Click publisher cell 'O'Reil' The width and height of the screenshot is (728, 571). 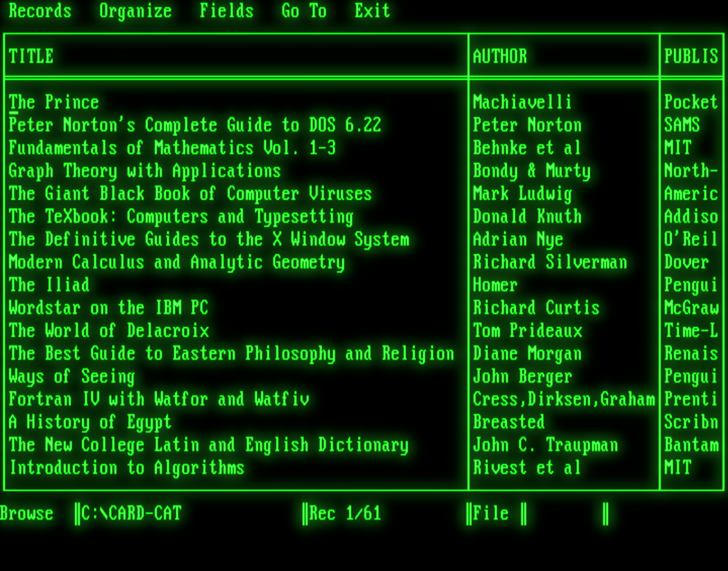[x=691, y=239]
